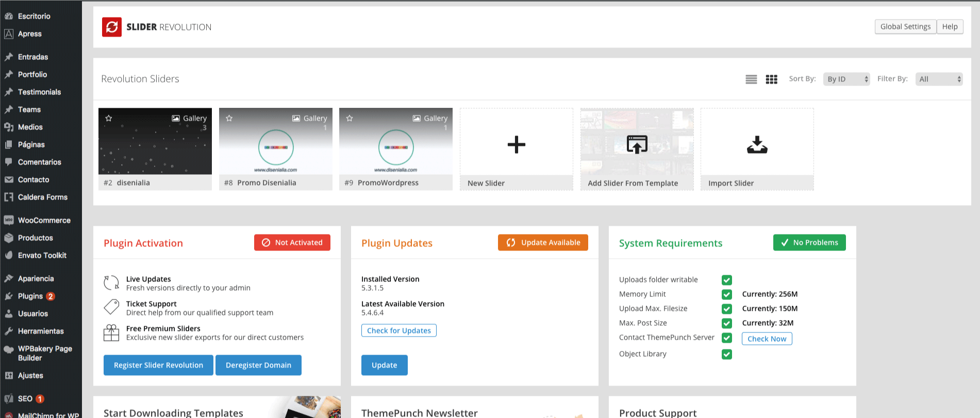This screenshot has width=980, height=418.
Task: Click the Medios media icon in sidebar
Action: [9, 127]
